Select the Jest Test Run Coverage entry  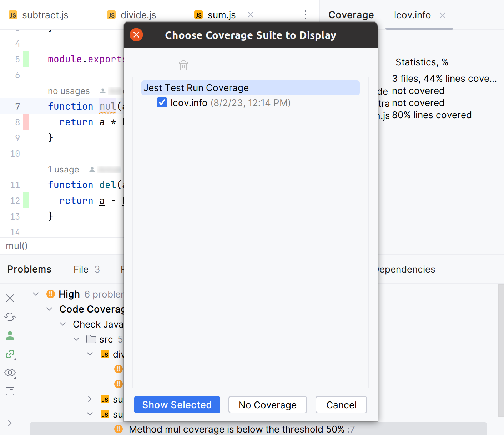(196, 87)
